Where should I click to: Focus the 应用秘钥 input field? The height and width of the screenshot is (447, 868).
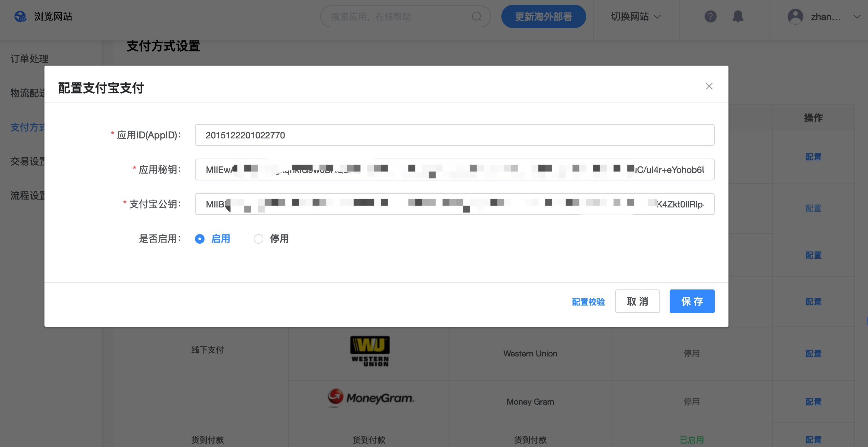[x=455, y=170]
